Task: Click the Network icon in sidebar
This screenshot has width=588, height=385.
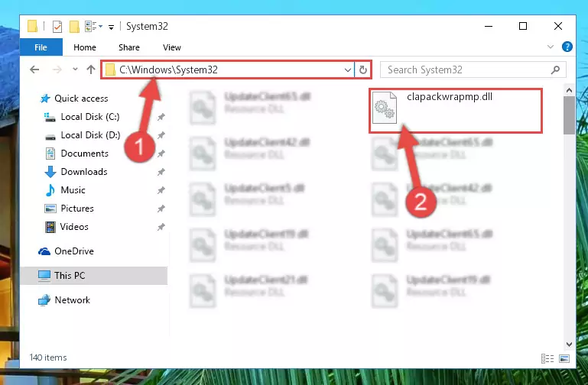Action: (x=44, y=300)
